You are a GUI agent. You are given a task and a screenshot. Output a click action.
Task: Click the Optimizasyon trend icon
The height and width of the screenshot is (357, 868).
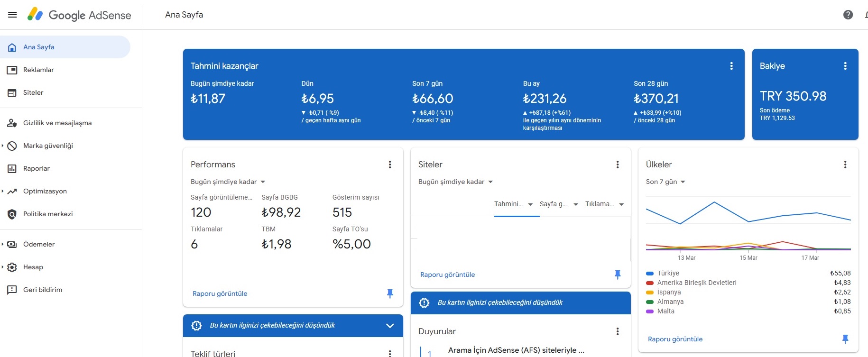click(x=12, y=191)
